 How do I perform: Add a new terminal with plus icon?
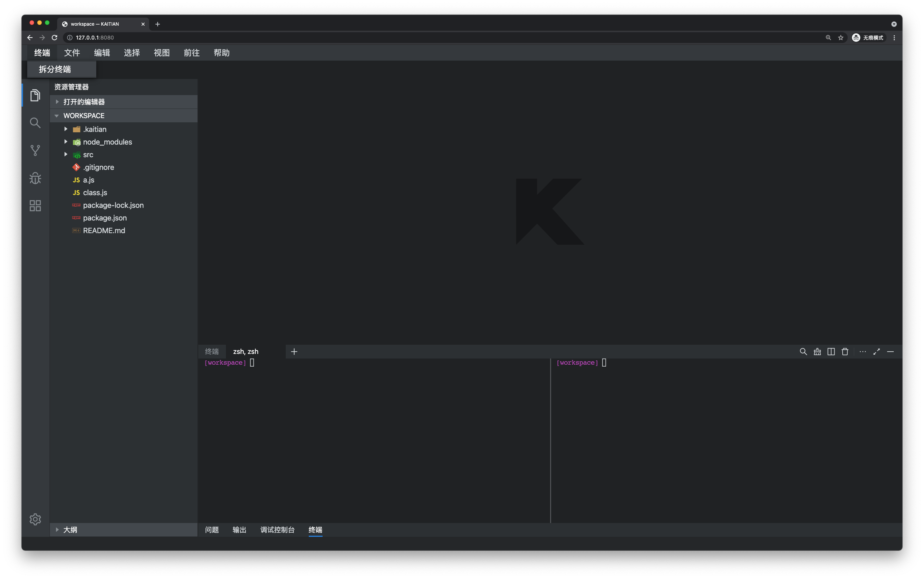tap(294, 352)
